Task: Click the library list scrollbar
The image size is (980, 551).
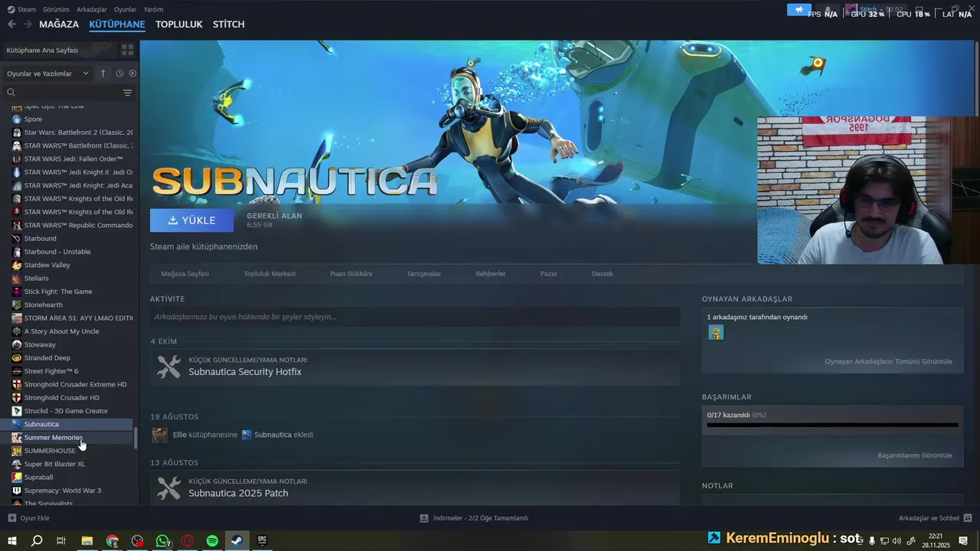Action: tap(136, 439)
